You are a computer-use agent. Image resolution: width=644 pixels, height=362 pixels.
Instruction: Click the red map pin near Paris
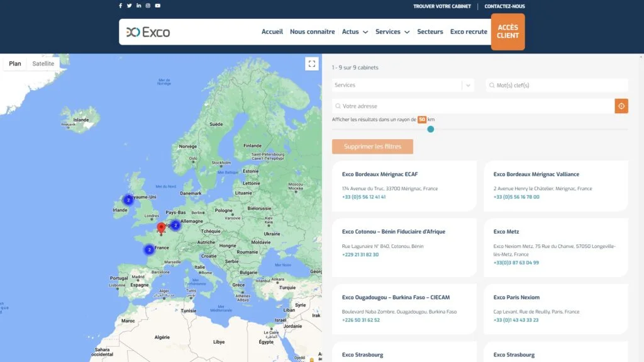tap(161, 229)
